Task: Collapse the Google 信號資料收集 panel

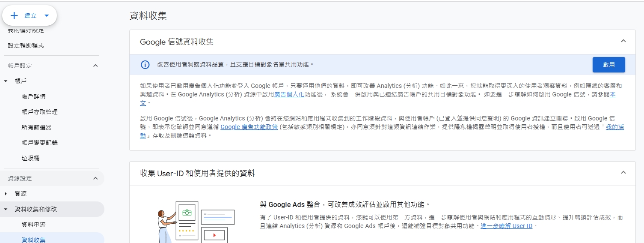Action: coord(623,41)
